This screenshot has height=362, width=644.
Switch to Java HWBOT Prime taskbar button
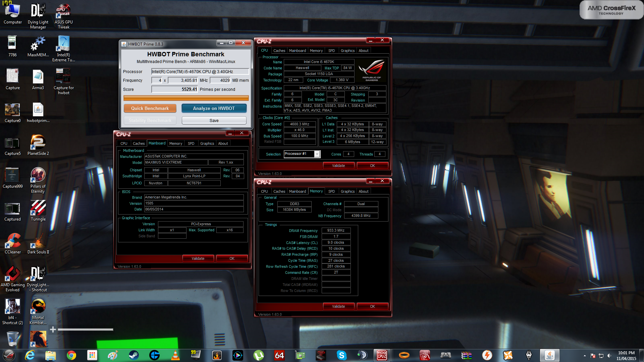click(549, 355)
